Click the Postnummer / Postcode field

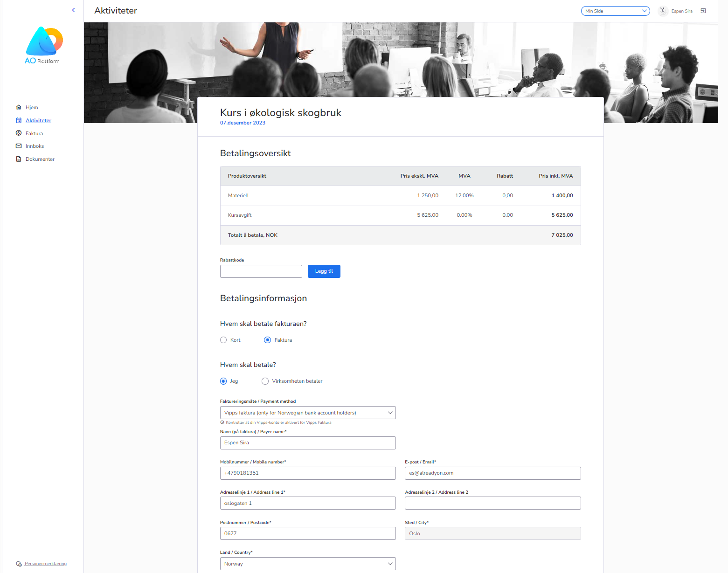pos(308,533)
